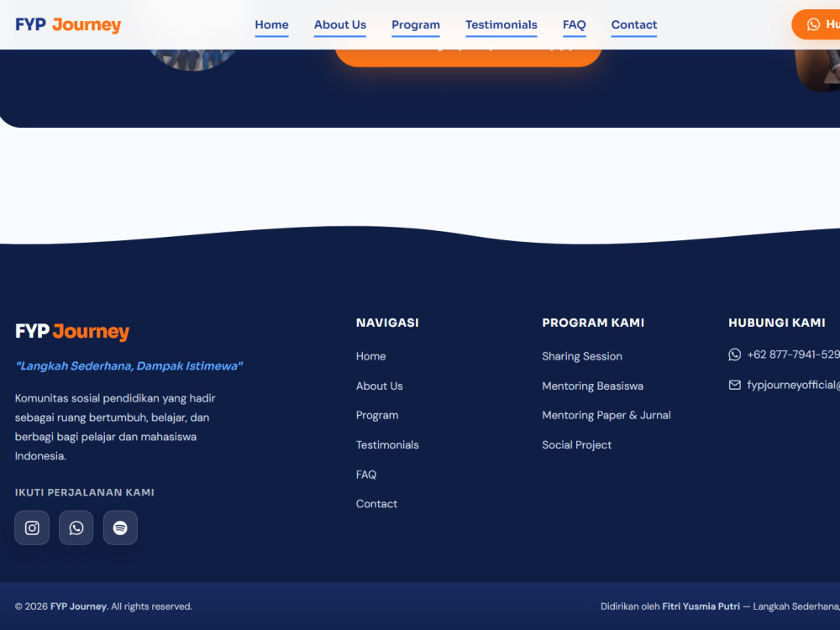Click the fypjourneyofficial email link

[794, 385]
